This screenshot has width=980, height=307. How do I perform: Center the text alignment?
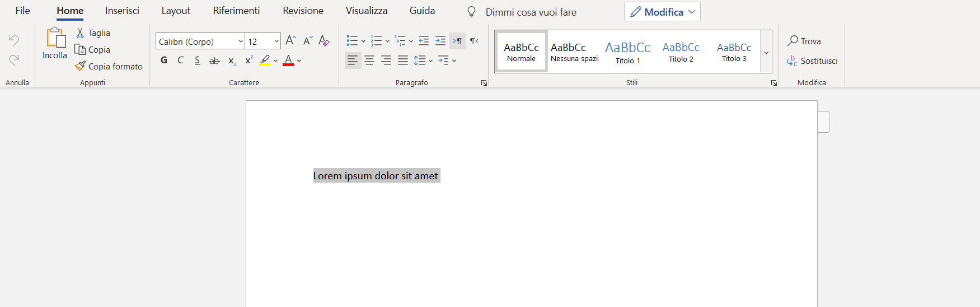click(369, 60)
